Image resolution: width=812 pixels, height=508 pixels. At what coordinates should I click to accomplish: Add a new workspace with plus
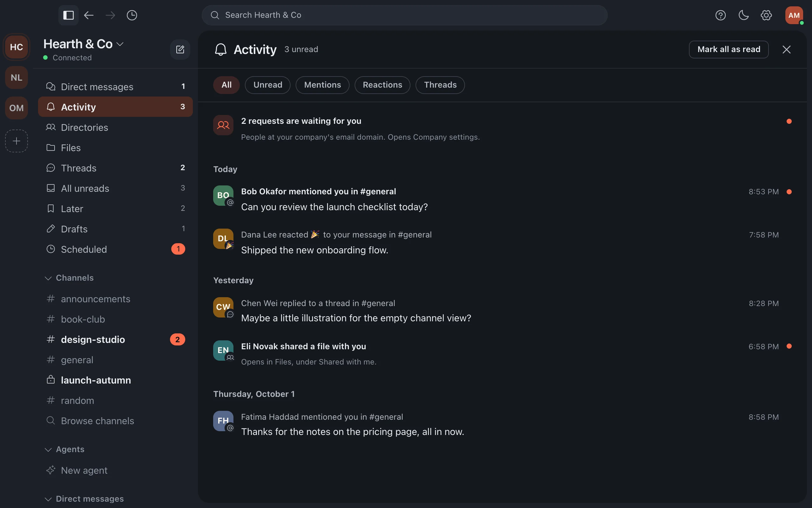click(16, 141)
